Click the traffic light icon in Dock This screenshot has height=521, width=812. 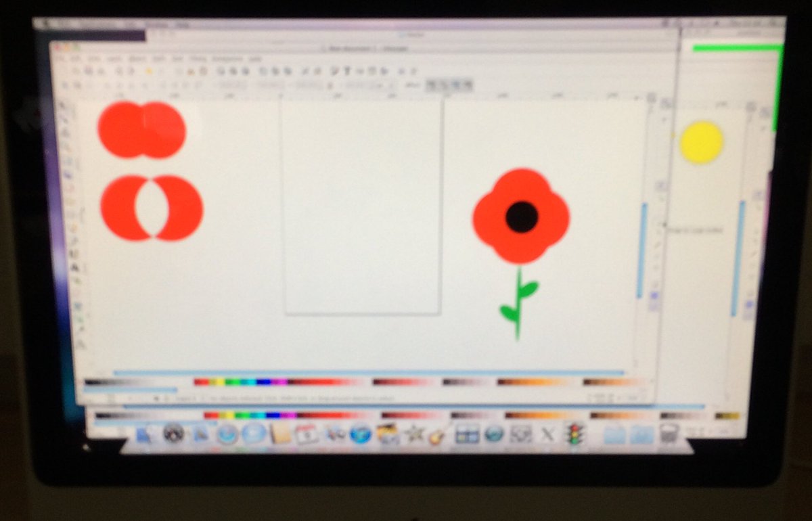click(574, 434)
